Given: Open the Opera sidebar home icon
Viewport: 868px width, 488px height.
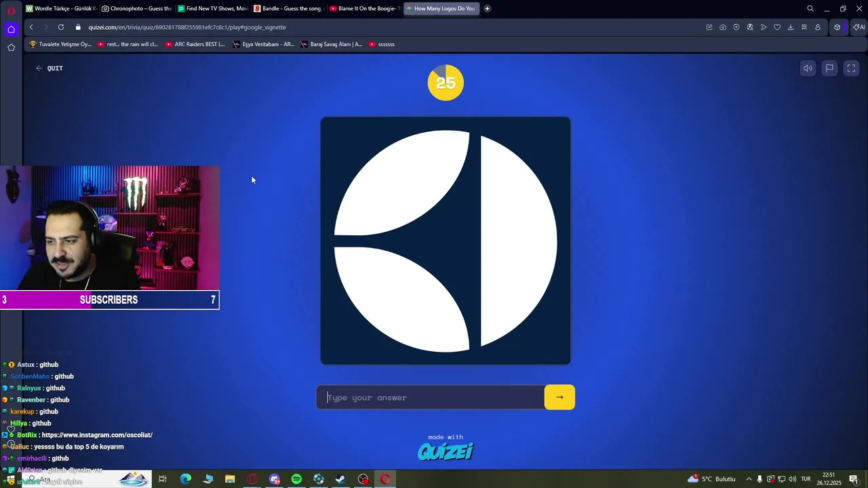Looking at the screenshot, I should point(11,29).
